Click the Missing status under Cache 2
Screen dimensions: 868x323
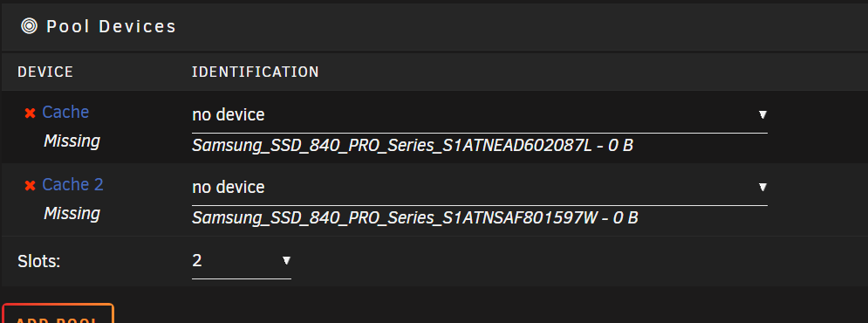[72, 214]
